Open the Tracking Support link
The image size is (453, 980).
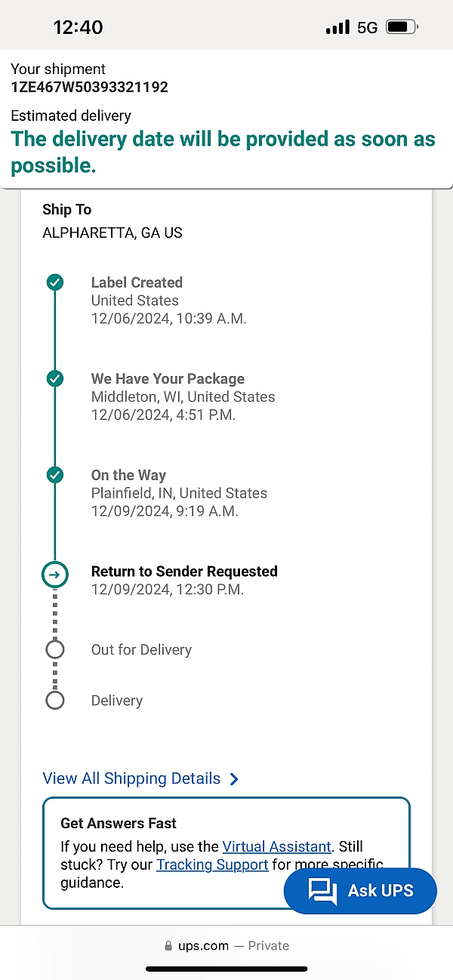[212, 864]
